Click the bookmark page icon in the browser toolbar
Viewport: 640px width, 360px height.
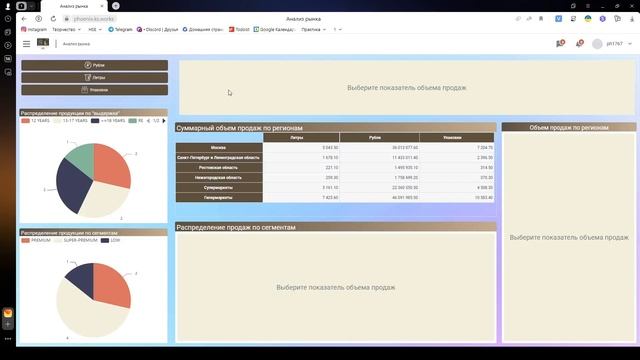[541, 19]
